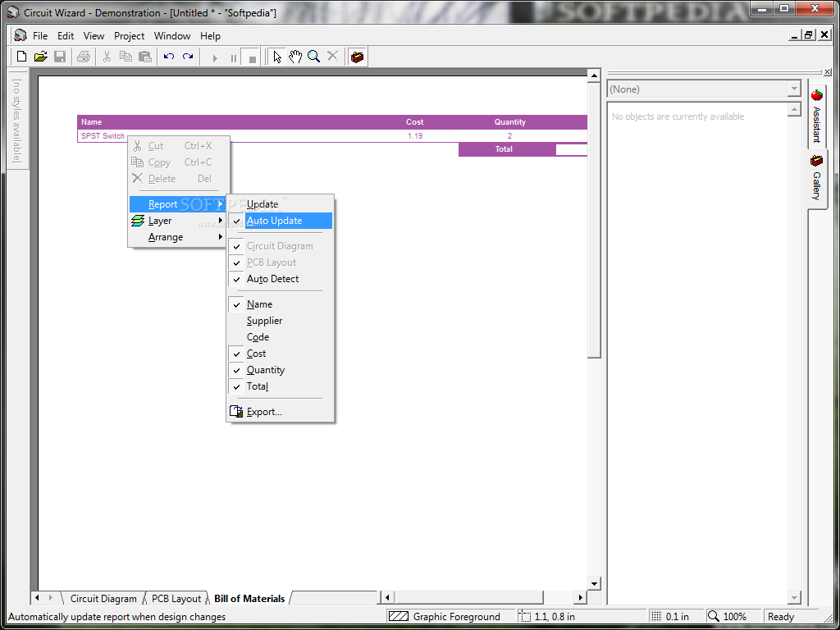The width and height of the screenshot is (840, 630).
Task: Open the Edit menu
Action: coord(66,36)
